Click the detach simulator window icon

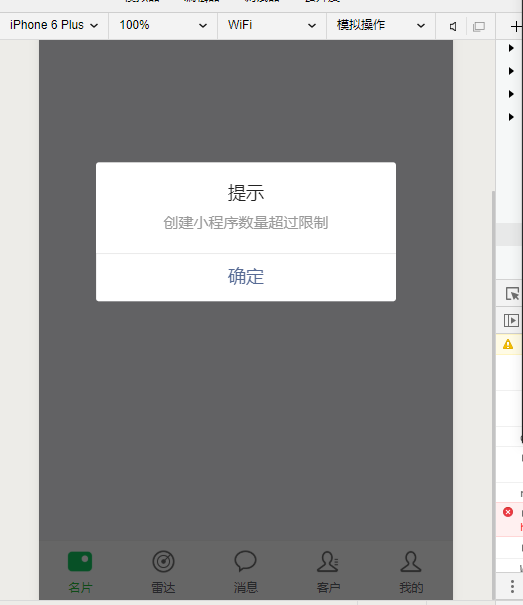pyautogui.click(x=479, y=26)
